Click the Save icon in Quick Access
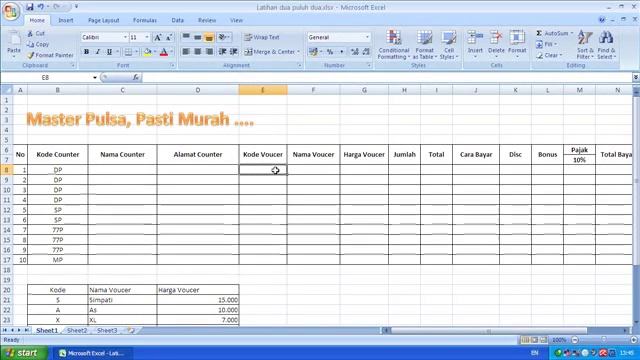640x360 pixels. tap(30, 7)
